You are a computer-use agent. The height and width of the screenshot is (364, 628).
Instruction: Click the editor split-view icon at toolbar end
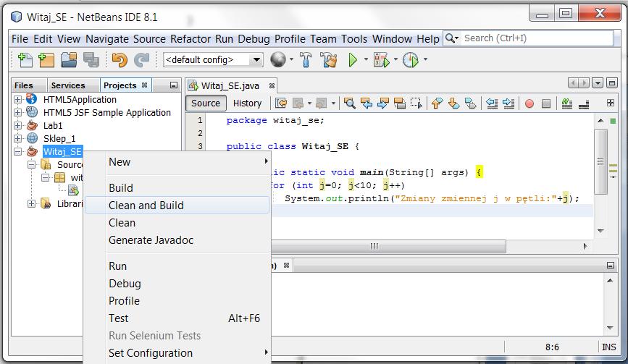(611, 103)
